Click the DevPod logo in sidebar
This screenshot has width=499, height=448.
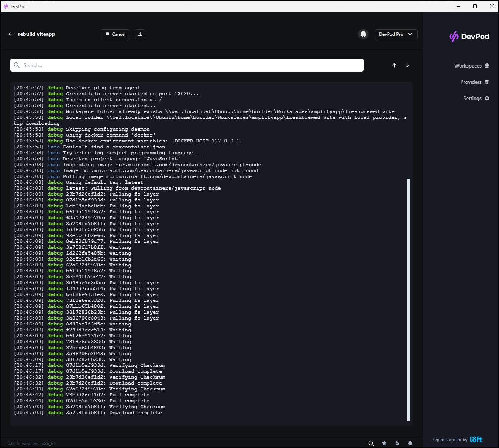(x=469, y=37)
